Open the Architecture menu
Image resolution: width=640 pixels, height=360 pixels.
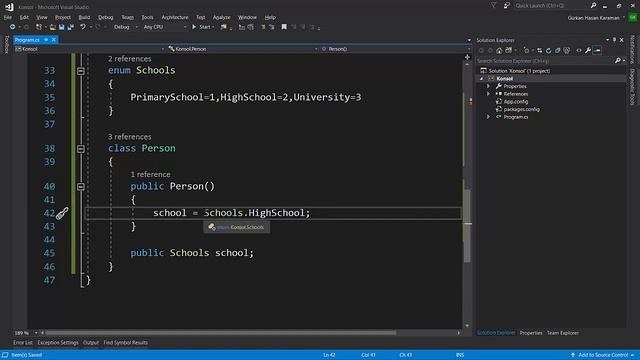pos(175,18)
